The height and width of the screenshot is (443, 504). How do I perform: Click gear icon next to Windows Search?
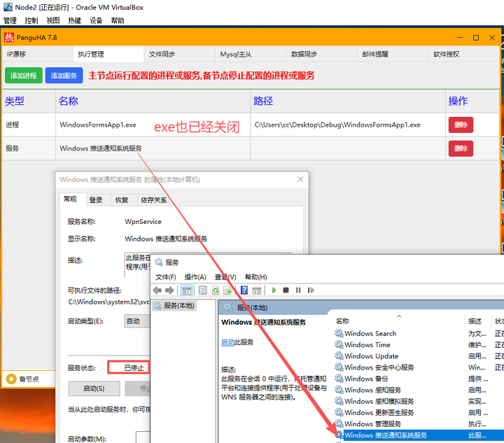pos(339,333)
